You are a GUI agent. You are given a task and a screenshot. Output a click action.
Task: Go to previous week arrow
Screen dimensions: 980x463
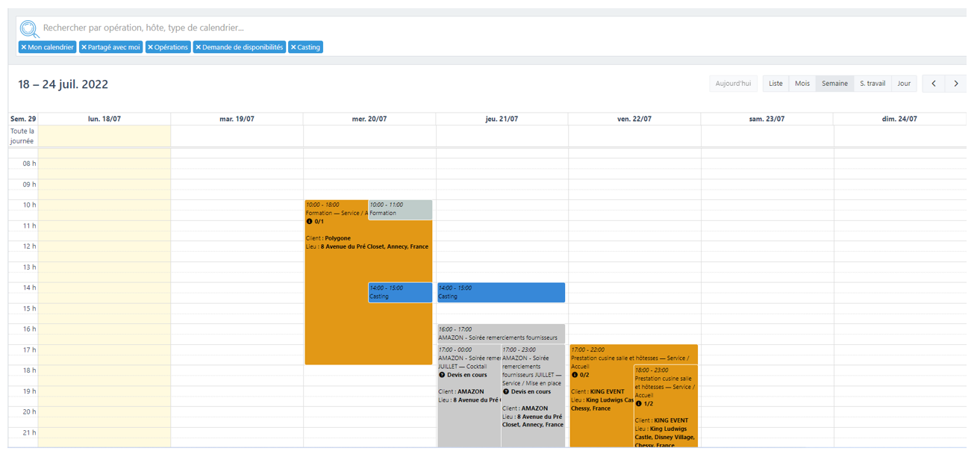[x=934, y=84]
